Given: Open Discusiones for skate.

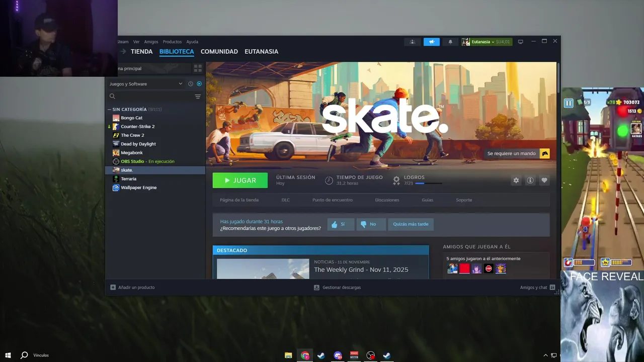Looking at the screenshot, I should coord(387,200).
